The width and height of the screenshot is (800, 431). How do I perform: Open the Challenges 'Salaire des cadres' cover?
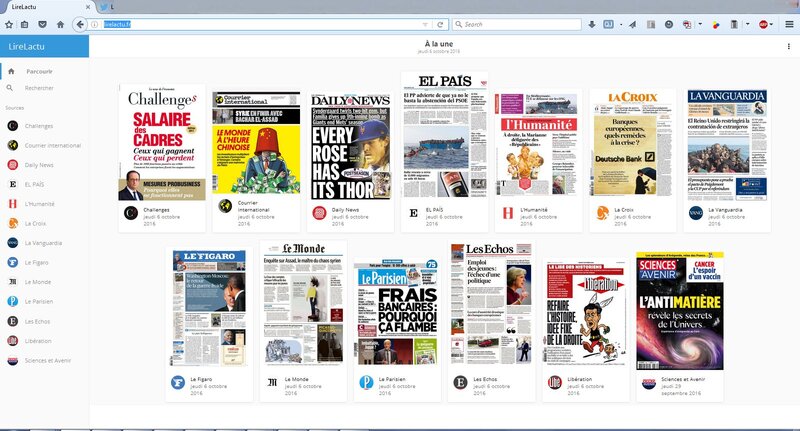[x=162, y=142]
